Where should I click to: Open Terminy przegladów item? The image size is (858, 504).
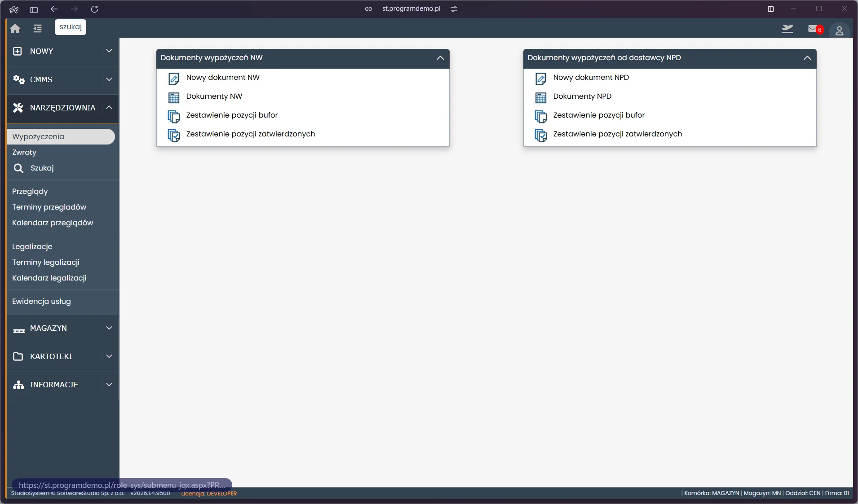[49, 207]
